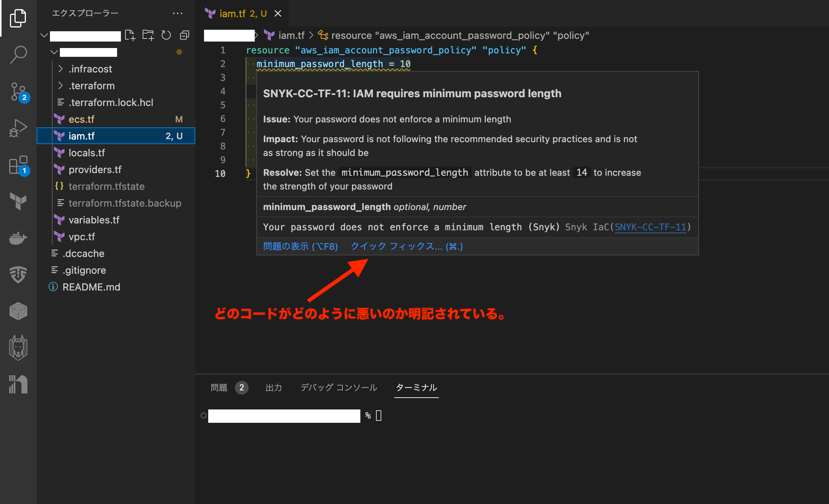This screenshot has width=829, height=504.
Task: Open the Run and Debug view
Action: (x=18, y=128)
